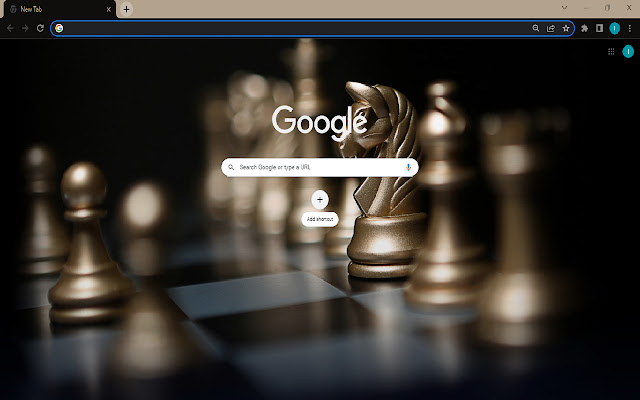The image size is (640, 400).
Task: Click the Add shortcut label
Action: 320,219
